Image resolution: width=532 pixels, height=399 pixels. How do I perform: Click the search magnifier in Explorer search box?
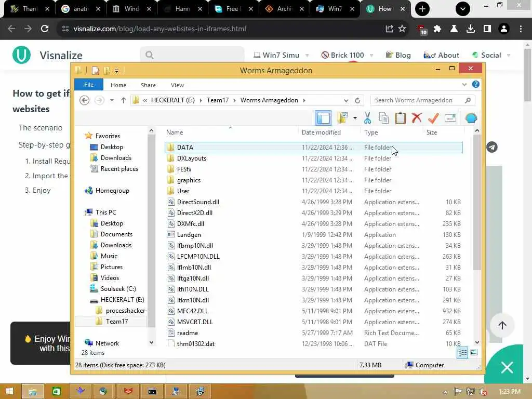[468, 100]
